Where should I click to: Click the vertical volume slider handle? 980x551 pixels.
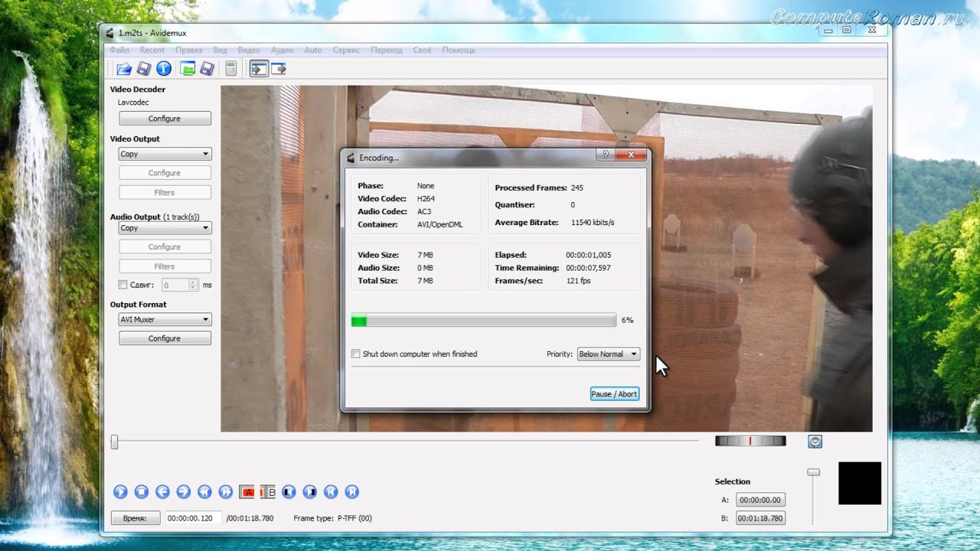814,472
